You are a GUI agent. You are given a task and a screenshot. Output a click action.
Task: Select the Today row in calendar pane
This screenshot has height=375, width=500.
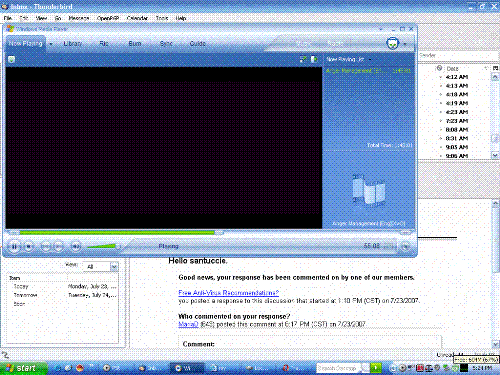[62, 287]
